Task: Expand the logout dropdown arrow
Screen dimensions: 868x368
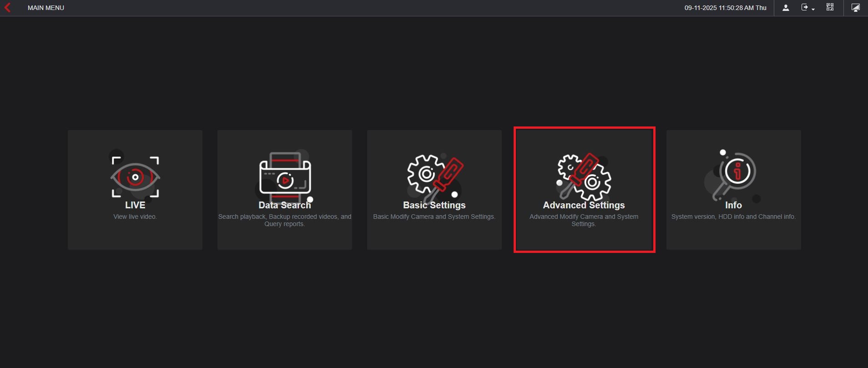Action: [813, 9]
